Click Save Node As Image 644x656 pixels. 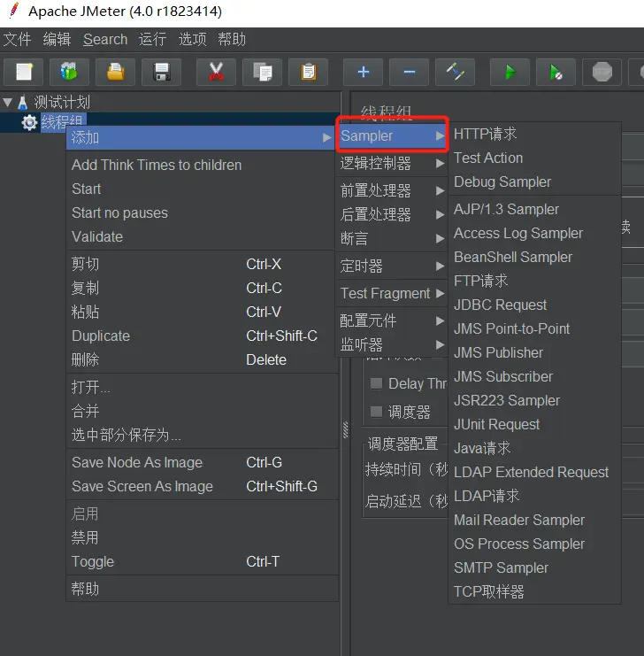(201, 462)
